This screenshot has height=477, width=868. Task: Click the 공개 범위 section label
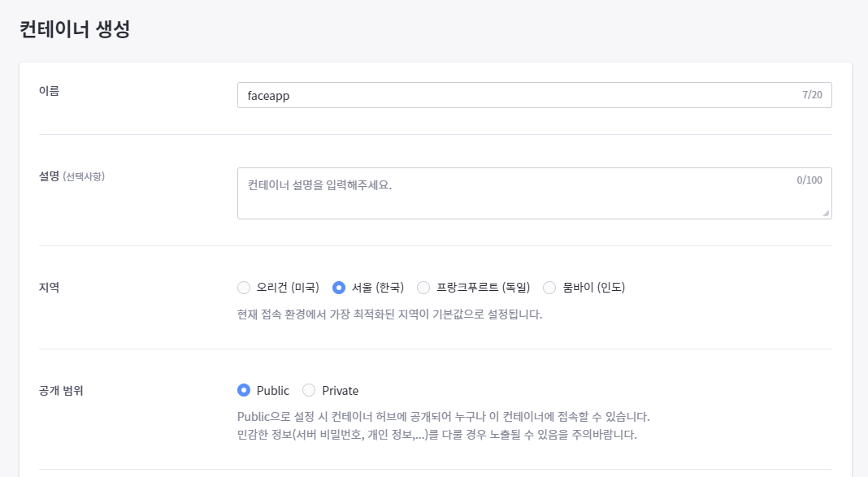[61, 391]
